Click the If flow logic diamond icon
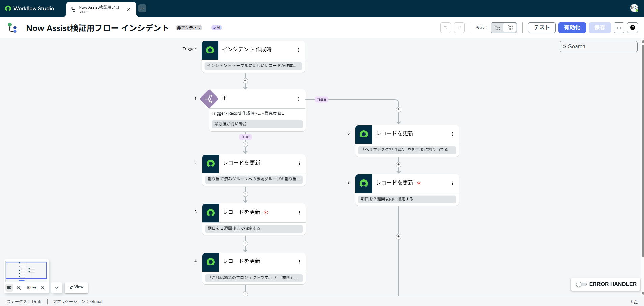Screen dimensions: 644x306 209,99
